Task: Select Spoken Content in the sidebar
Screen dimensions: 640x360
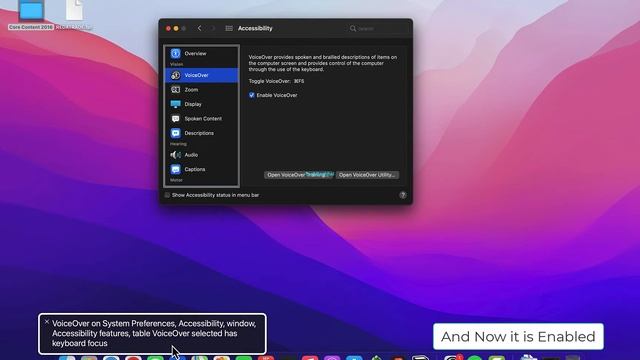Action: click(202, 119)
